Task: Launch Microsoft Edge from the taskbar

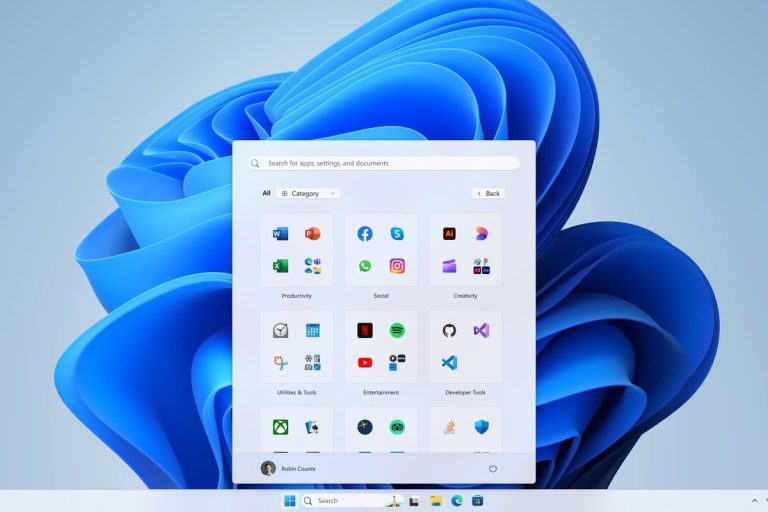Action: (457, 501)
